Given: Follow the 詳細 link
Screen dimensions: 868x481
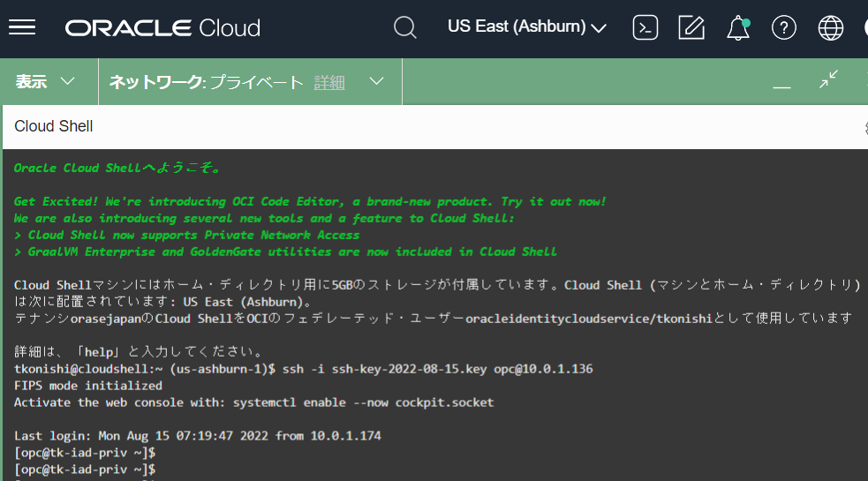Looking at the screenshot, I should 329,82.
